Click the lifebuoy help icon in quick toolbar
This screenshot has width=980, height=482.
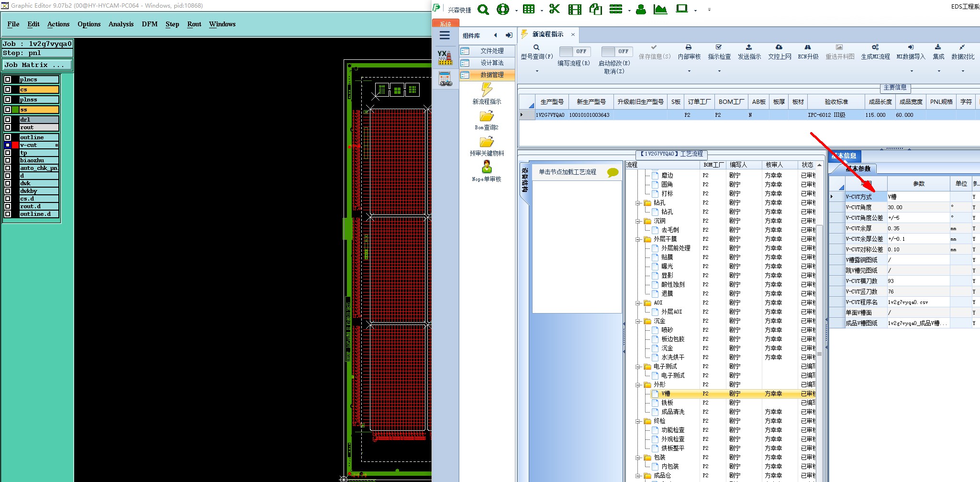[x=503, y=9]
